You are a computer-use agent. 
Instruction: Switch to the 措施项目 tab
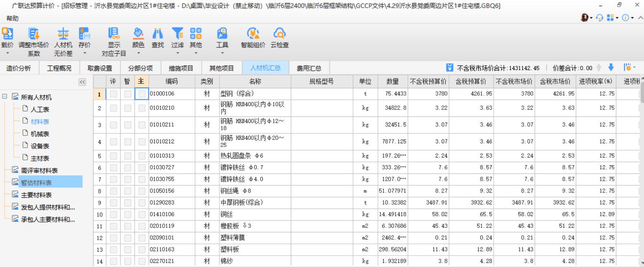click(181, 68)
